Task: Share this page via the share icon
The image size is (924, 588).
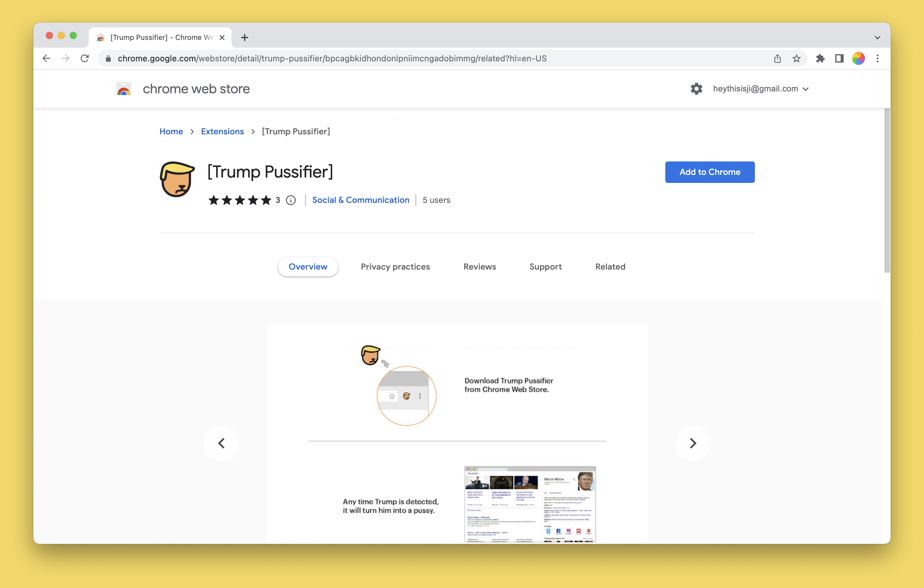Action: pos(778,58)
